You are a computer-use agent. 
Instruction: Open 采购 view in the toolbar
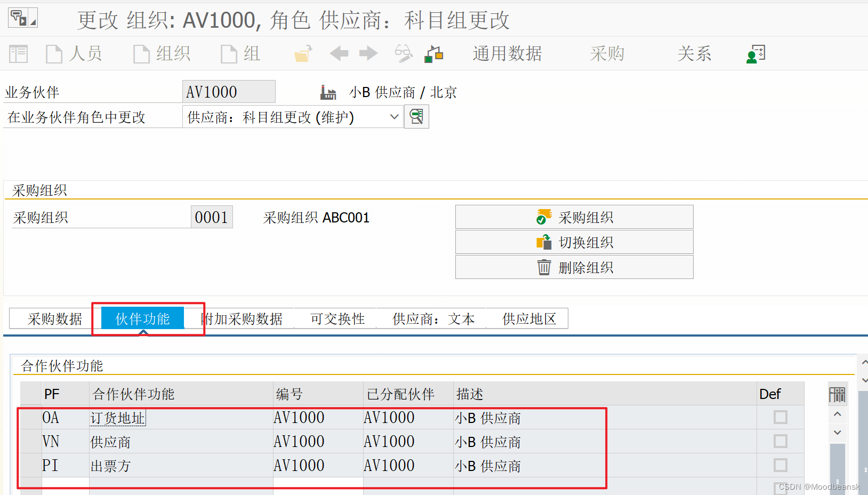pyautogui.click(x=607, y=54)
